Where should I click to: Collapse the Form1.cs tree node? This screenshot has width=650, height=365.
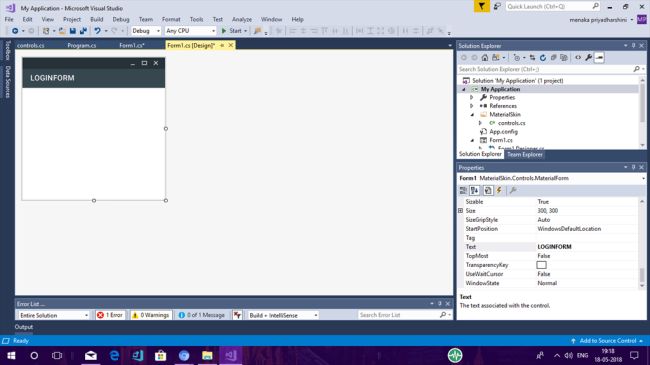472,140
